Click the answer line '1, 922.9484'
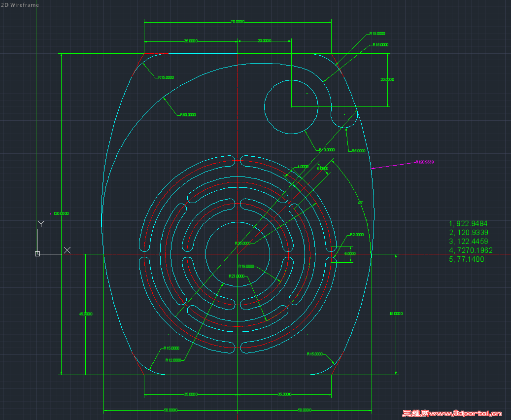Image resolution: width=511 pixels, height=420 pixels. 468,223
